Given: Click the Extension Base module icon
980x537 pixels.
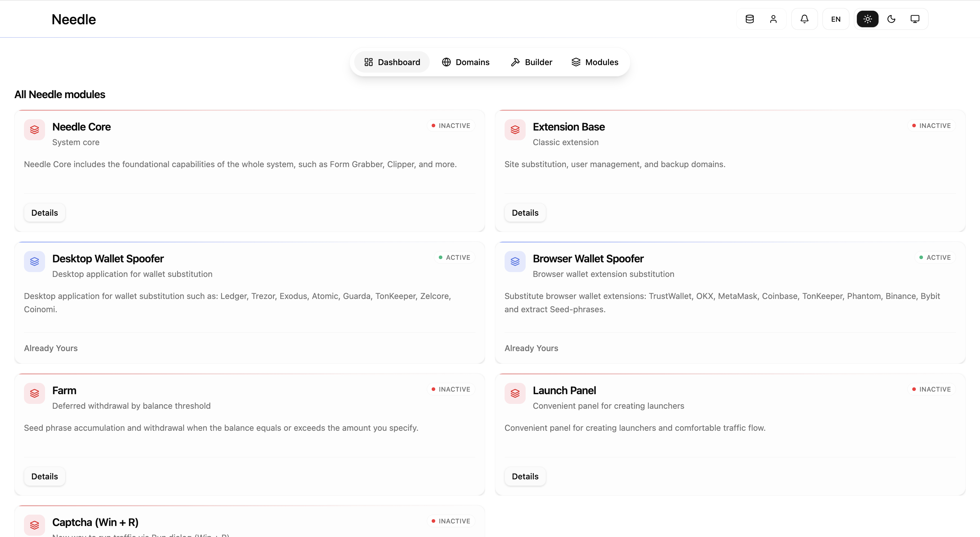Looking at the screenshot, I should click(x=515, y=130).
